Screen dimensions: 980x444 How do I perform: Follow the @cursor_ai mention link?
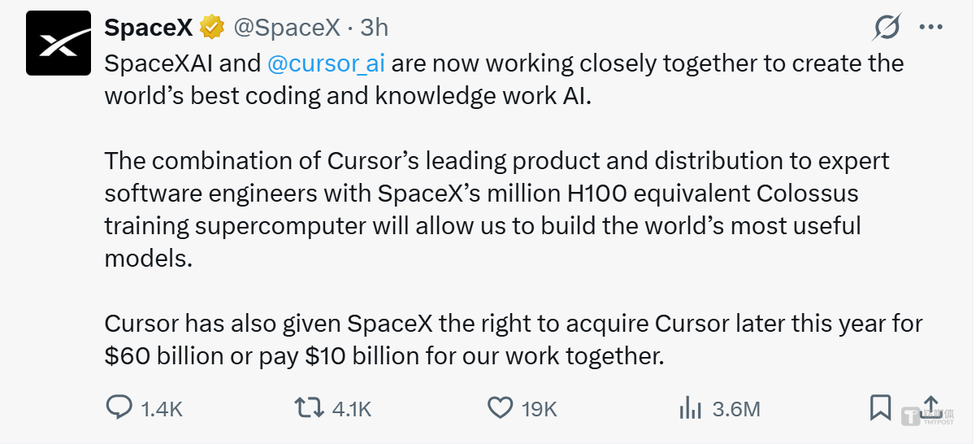pos(326,63)
